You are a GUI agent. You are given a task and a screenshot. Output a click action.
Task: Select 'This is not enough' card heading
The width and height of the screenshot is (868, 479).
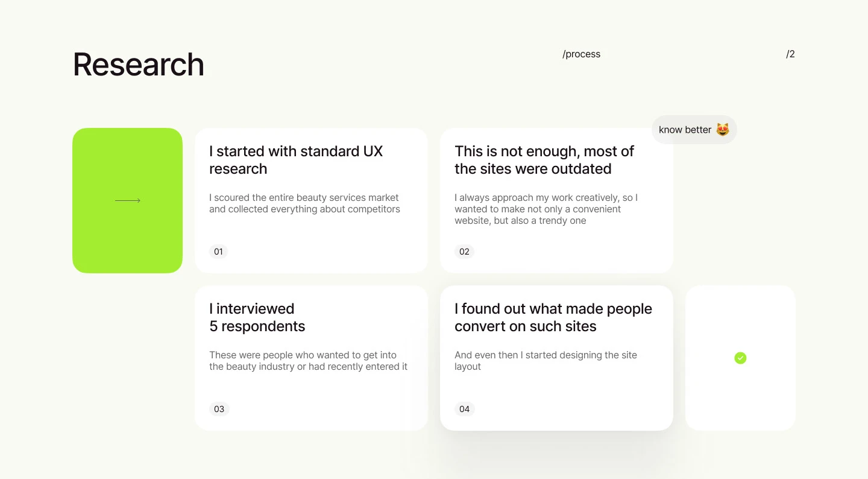tap(544, 160)
